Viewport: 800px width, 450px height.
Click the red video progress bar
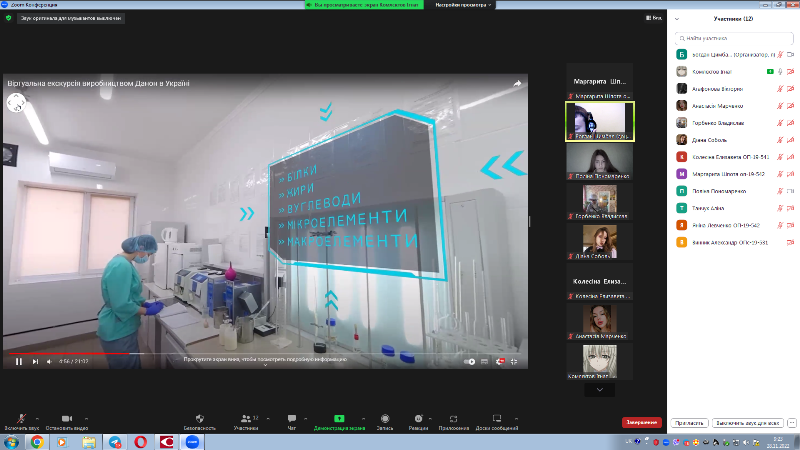pos(60,353)
